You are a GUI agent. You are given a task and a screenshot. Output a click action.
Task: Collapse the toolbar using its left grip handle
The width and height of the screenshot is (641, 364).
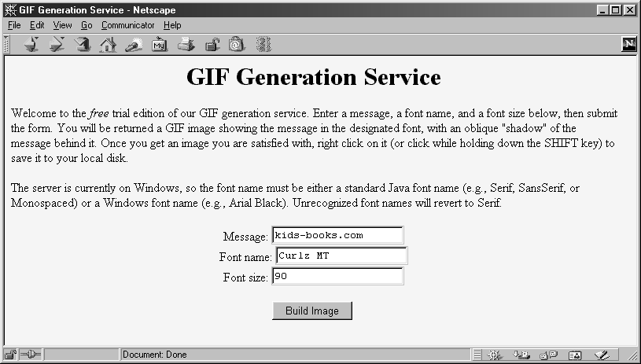pyautogui.click(x=6, y=45)
